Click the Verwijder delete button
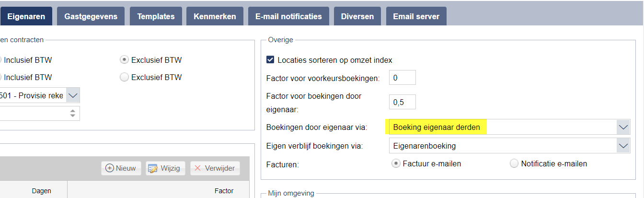 (215, 168)
